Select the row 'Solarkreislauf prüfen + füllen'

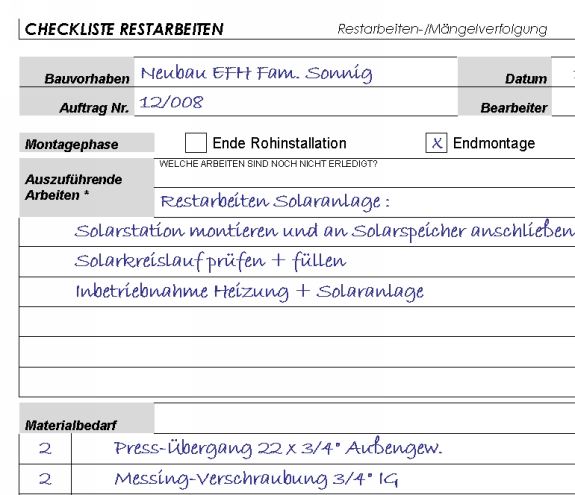point(297,262)
